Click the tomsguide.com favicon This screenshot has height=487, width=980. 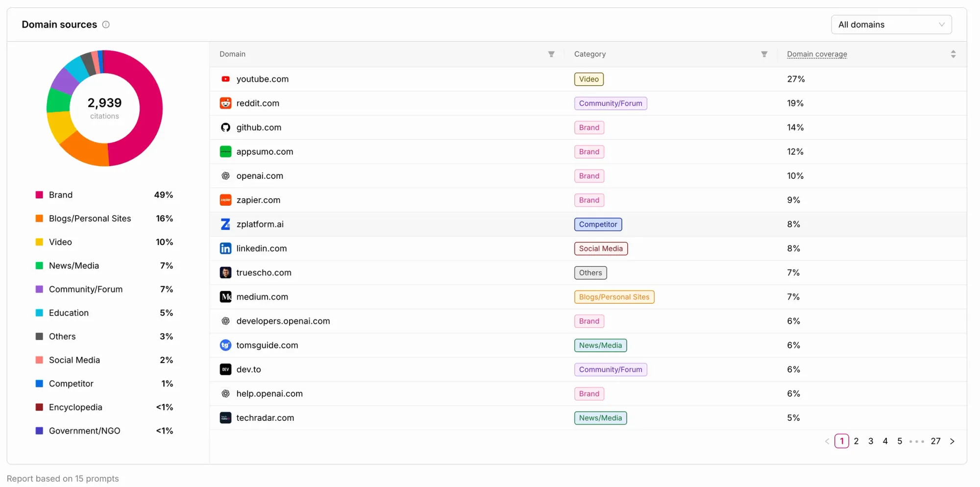point(225,345)
